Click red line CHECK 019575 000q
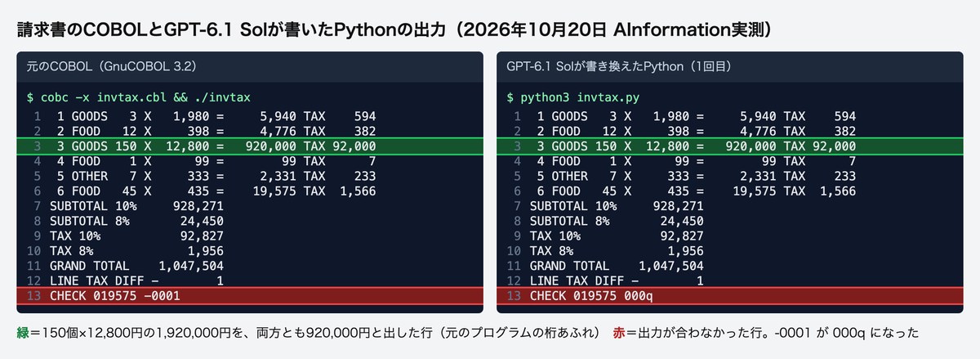Image resolution: width=980 pixels, height=359 pixels. click(730, 295)
